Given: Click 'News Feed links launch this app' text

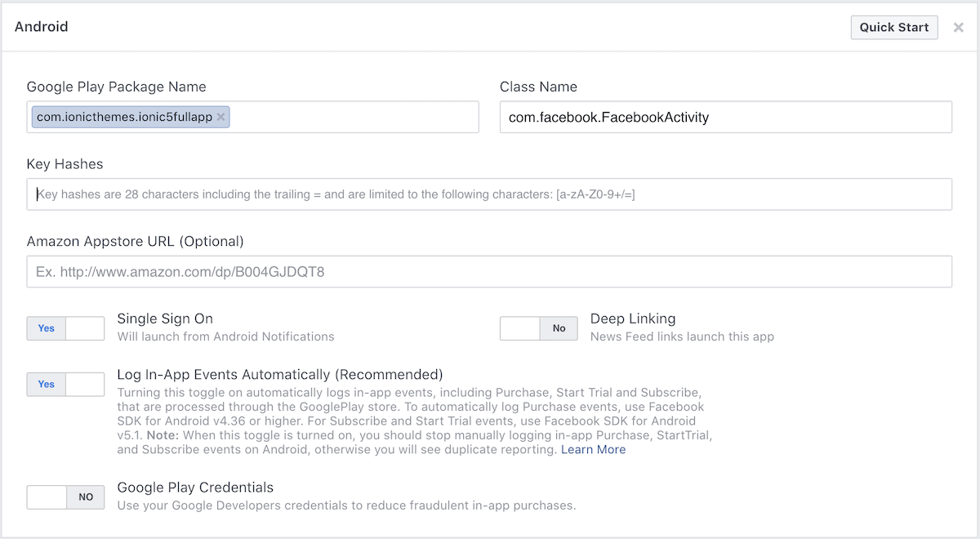Looking at the screenshot, I should (682, 336).
